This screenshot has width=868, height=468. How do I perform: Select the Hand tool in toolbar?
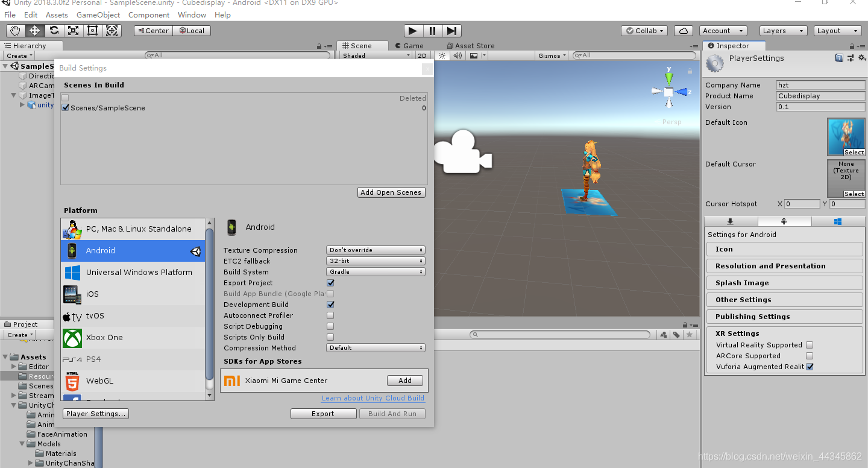coord(16,31)
